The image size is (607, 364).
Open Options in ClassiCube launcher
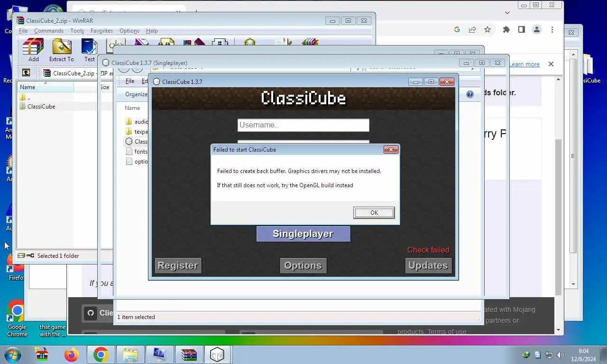303,265
